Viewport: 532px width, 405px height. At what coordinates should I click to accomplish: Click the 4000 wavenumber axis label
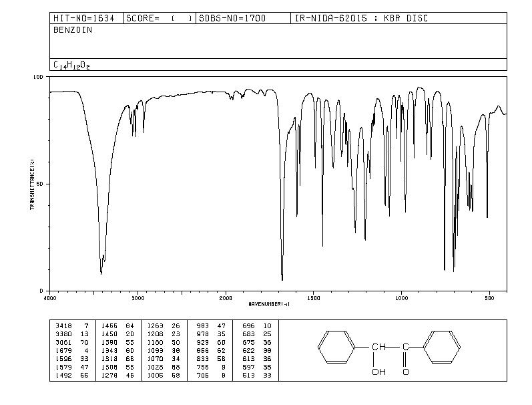click(49, 298)
